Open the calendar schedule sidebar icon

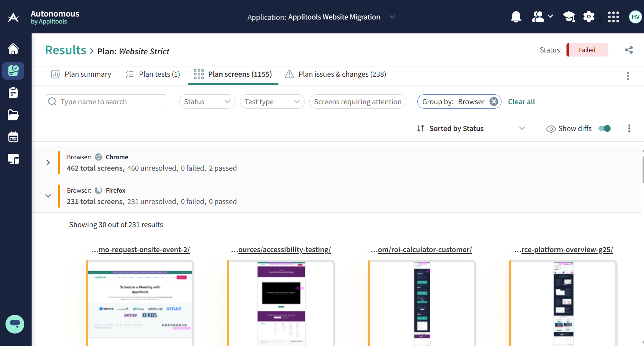pos(13,137)
